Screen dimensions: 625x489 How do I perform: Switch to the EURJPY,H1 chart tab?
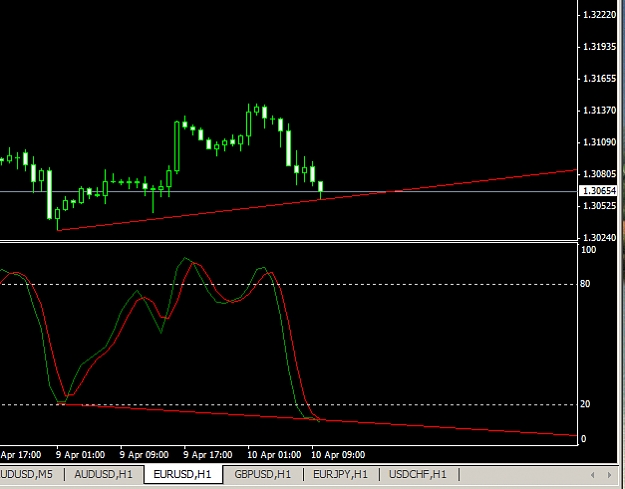(x=340, y=474)
